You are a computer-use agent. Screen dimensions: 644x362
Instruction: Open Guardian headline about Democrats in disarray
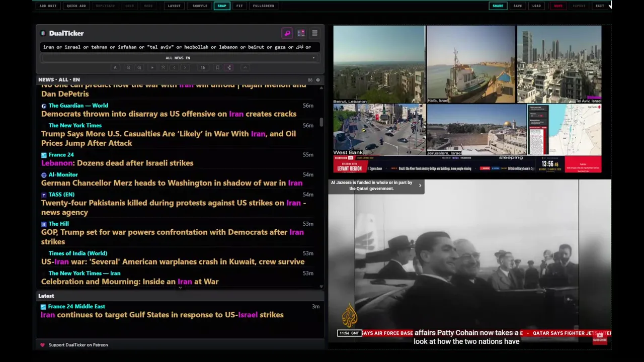(x=169, y=114)
